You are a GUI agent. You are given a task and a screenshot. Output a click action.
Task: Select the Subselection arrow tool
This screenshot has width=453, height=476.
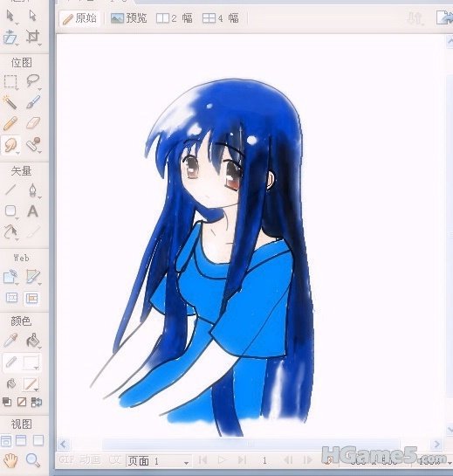click(x=32, y=16)
